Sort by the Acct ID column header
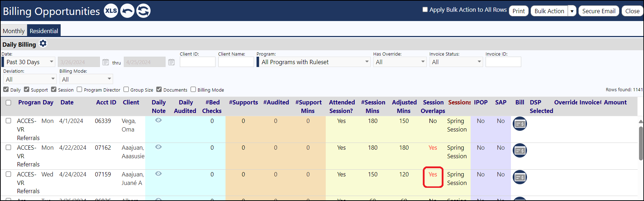644x201 pixels. (106, 102)
